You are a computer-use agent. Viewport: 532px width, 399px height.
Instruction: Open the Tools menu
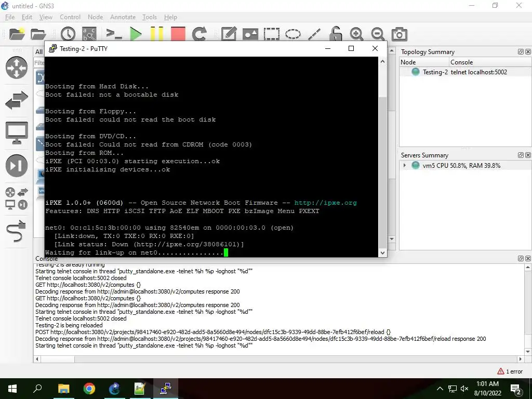coord(149,17)
